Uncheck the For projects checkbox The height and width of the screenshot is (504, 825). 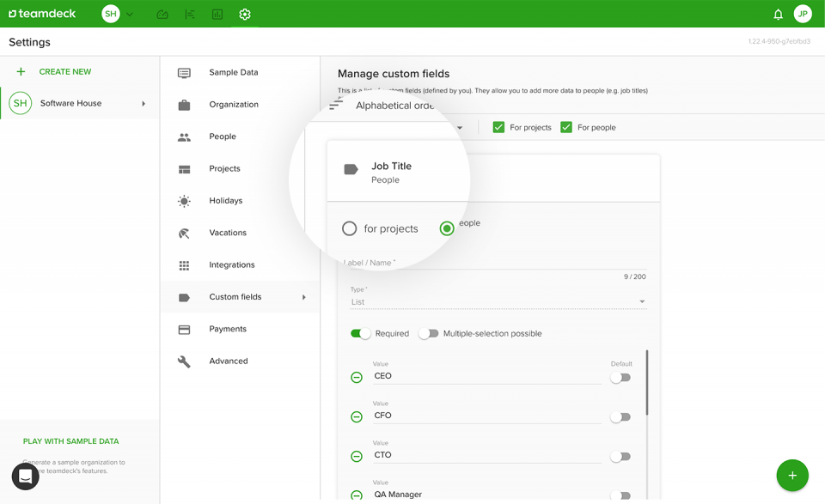click(x=498, y=126)
